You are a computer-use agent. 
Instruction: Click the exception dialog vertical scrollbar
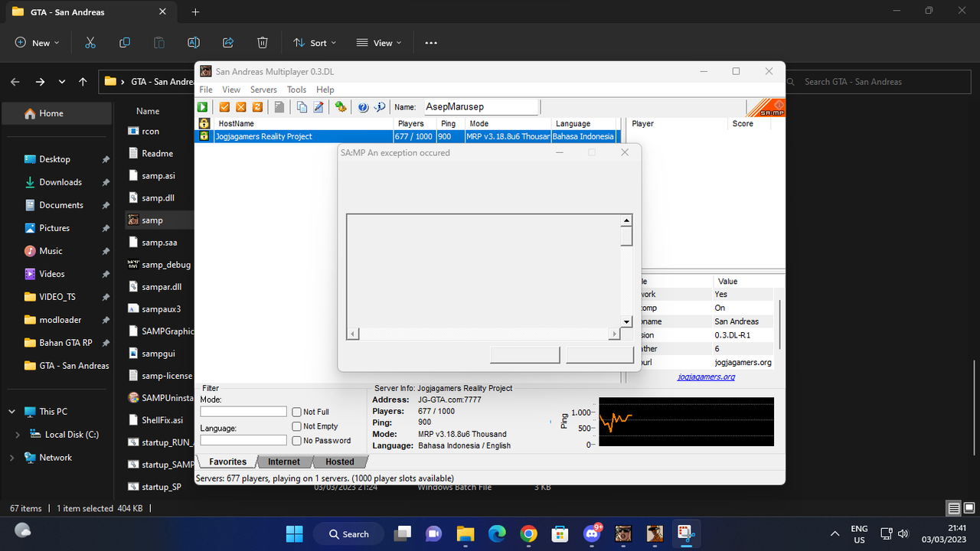click(626, 271)
